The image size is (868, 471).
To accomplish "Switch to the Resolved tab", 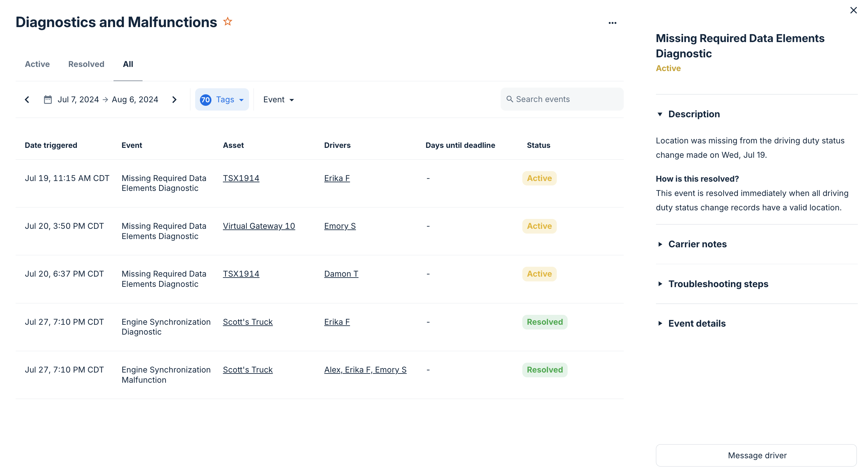I will click(86, 64).
